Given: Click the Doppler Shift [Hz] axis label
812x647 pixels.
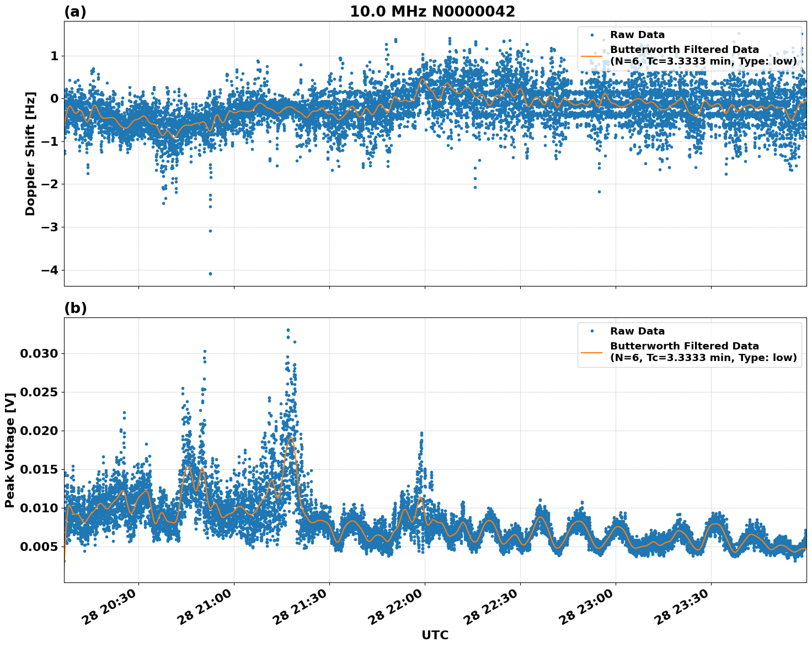Looking at the screenshot, I should click(x=31, y=150).
